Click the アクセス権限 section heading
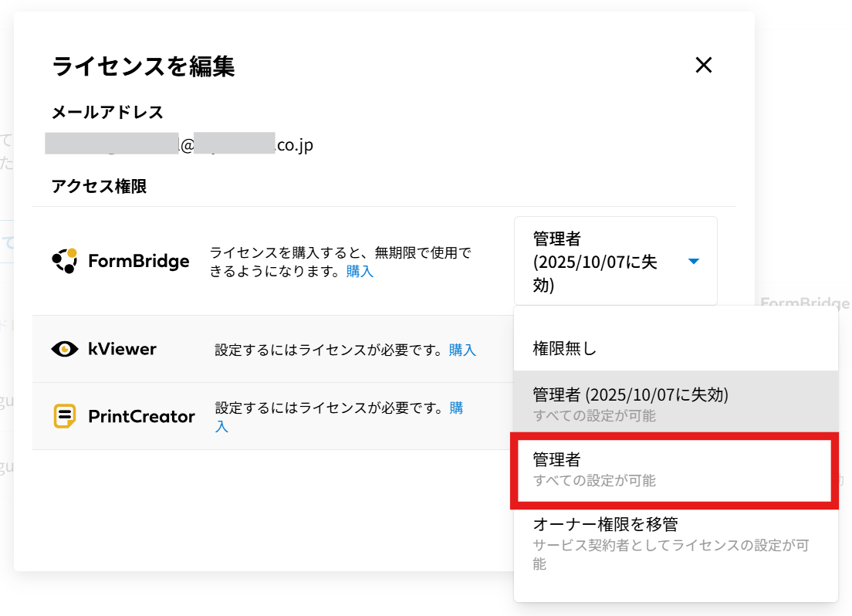Screen dimensions: 852x616 point(99,186)
